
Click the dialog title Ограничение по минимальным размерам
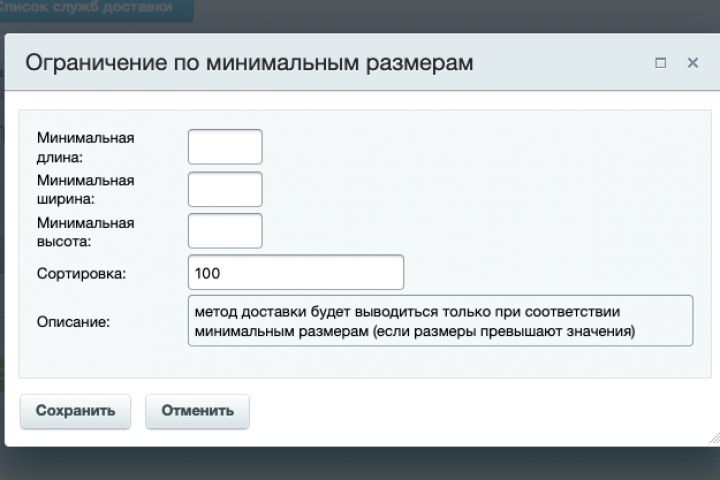(x=249, y=63)
